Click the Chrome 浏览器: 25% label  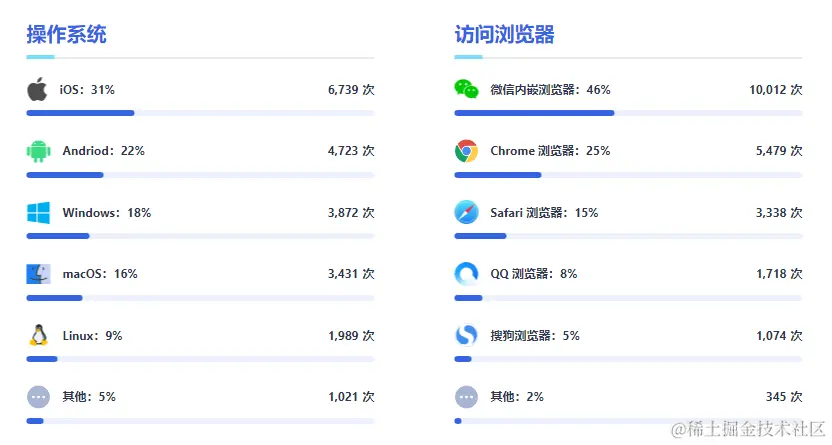point(550,151)
